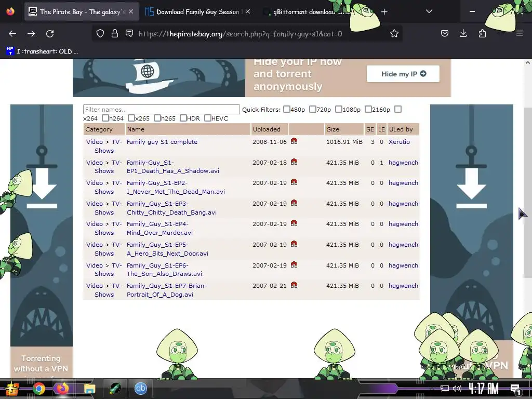
Task: Open EP7 Brian Portrait Of A Dog link
Action: [167, 290]
